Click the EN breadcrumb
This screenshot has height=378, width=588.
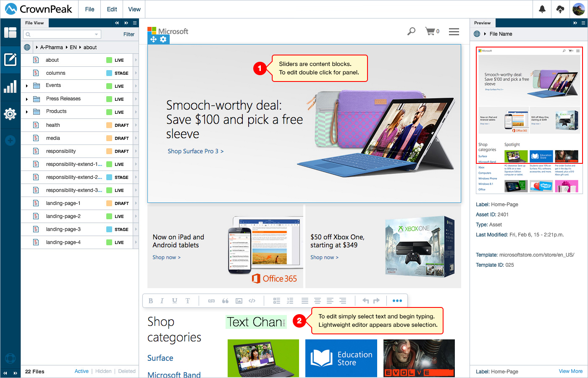coord(73,47)
